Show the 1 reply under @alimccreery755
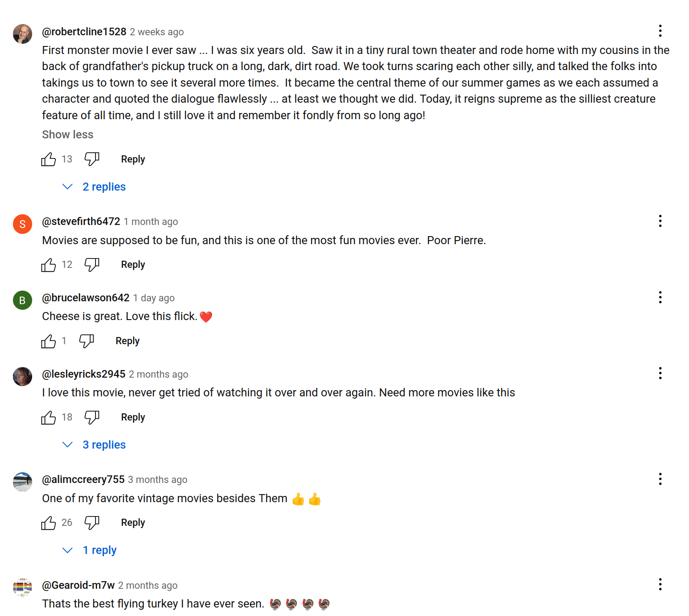The width and height of the screenshot is (689, 616). pyautogui.click(x=99, y=550)
